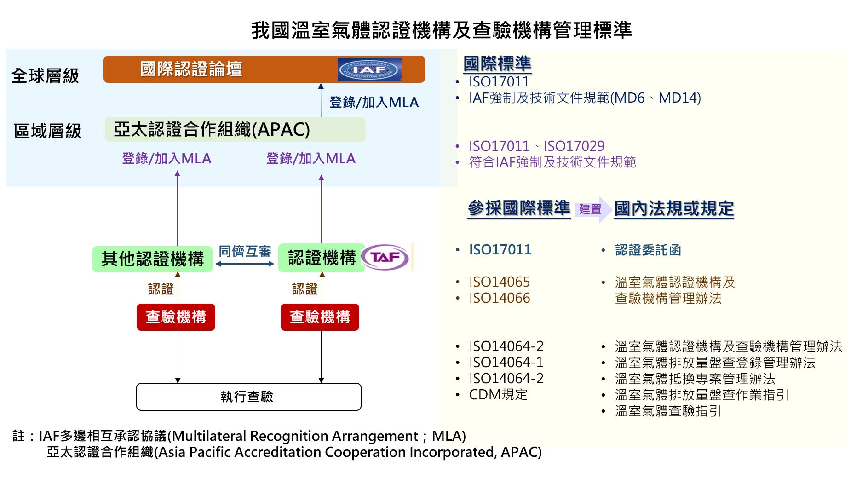Click the 認證 label above right 查驗機構

(305, 289)
